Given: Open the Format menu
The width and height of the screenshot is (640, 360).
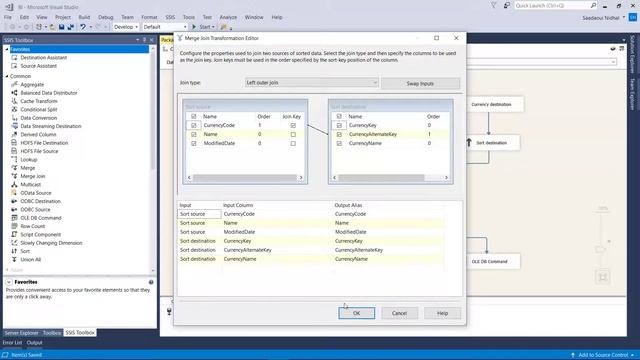Looking at the screenshot, I should pyautogui.click(x=149, y=17).
